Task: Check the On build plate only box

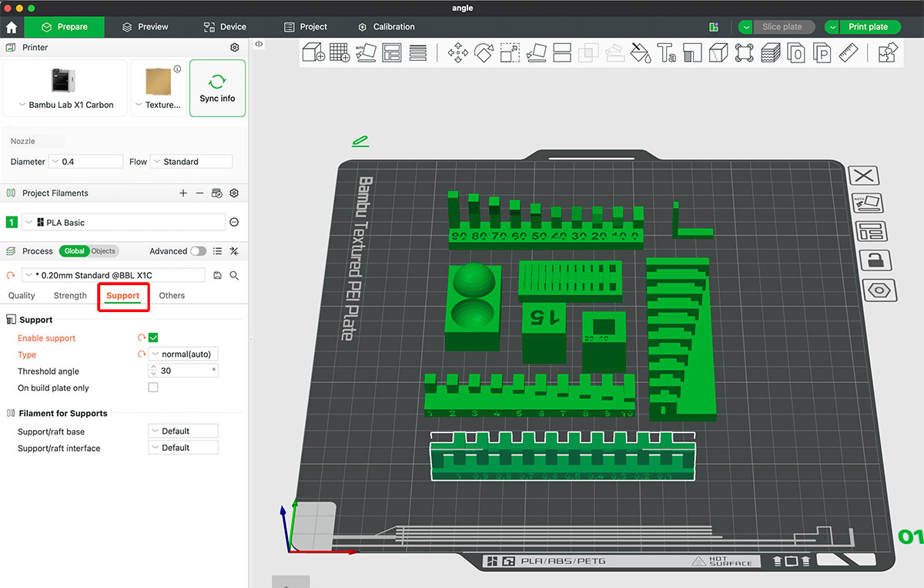Action: click(153, 388)
